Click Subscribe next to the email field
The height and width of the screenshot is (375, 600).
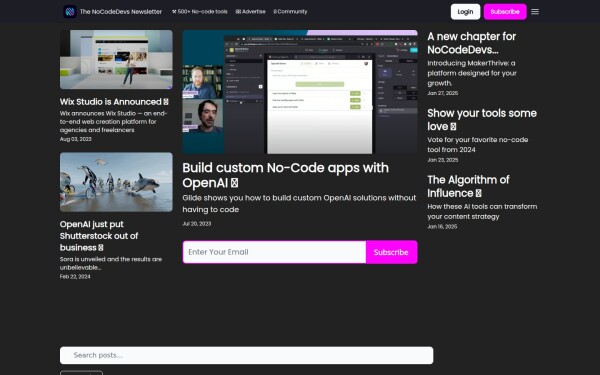pos(391,252)
